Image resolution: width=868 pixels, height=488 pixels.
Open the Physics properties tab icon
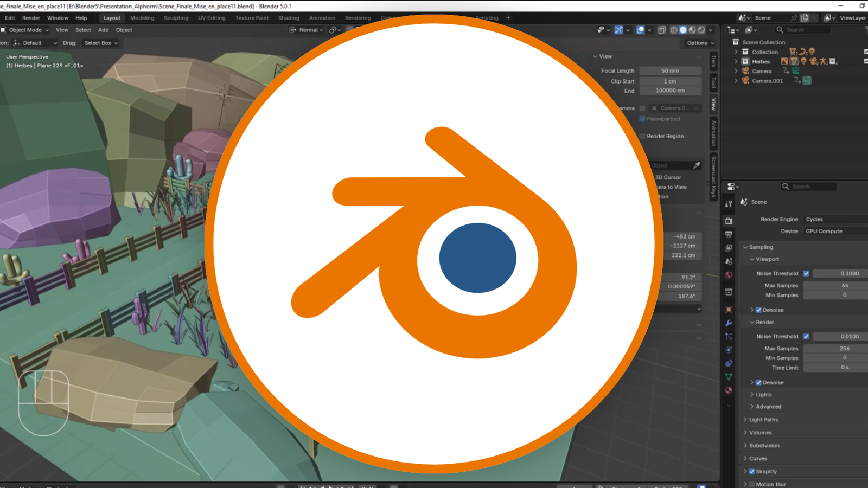(x=729, y=350)
